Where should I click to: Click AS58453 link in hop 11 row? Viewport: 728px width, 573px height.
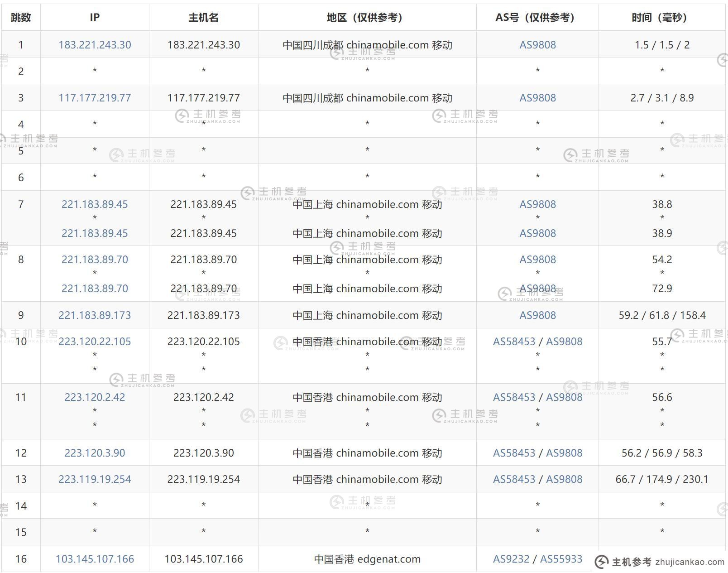(x=514, y=397)
